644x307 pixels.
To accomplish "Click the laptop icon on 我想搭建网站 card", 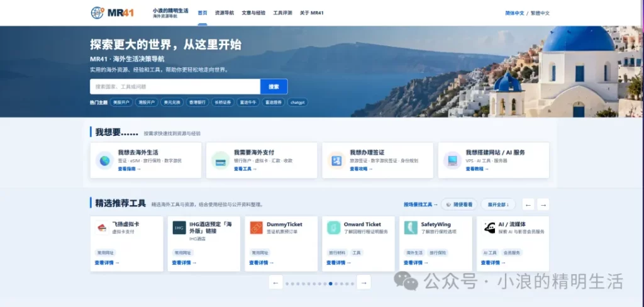I will (452, 160).
